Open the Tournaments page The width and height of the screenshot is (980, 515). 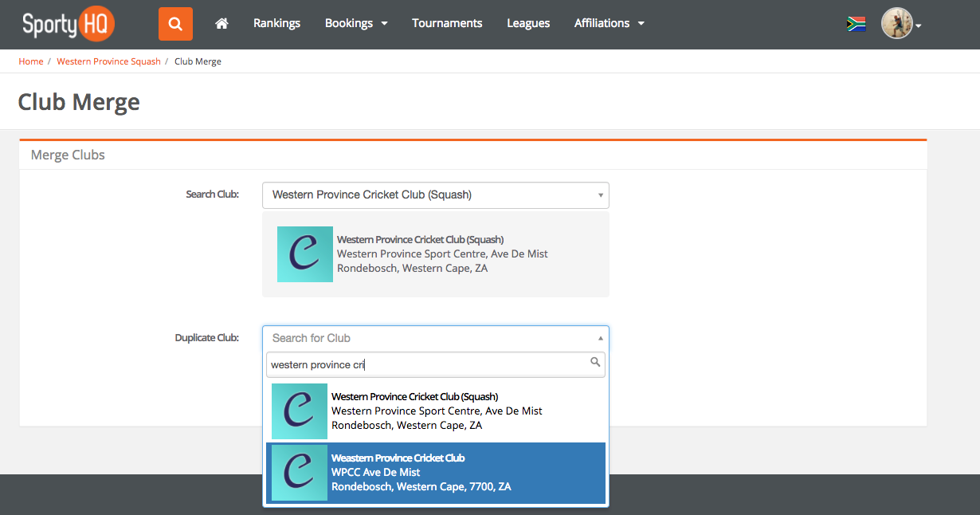click(447, 23)
